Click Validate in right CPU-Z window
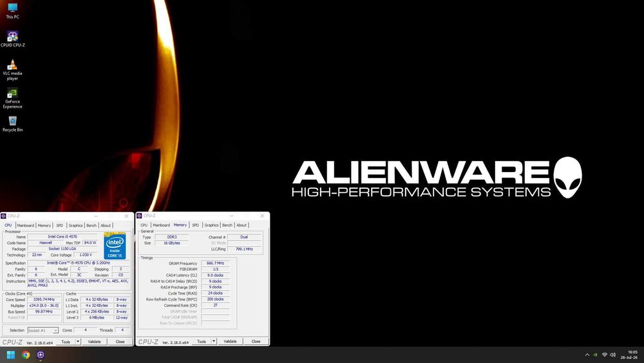 point(230,341)
